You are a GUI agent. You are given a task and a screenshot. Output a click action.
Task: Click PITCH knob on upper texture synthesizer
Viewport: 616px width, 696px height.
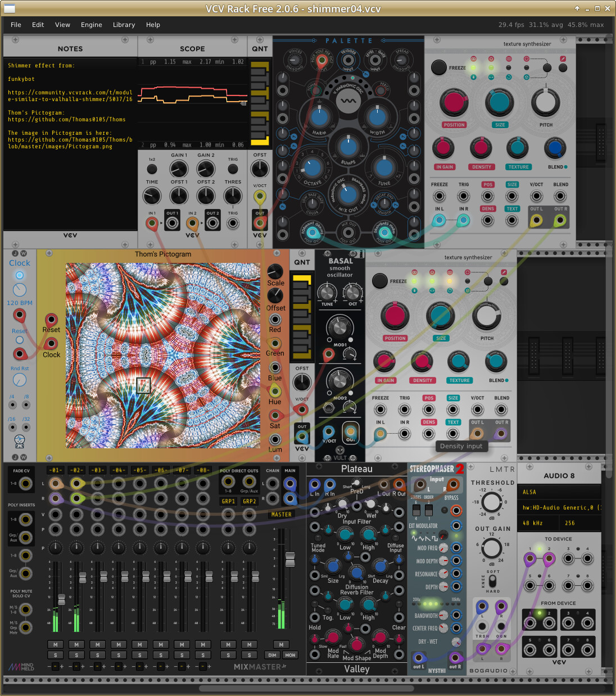[545, 102]
